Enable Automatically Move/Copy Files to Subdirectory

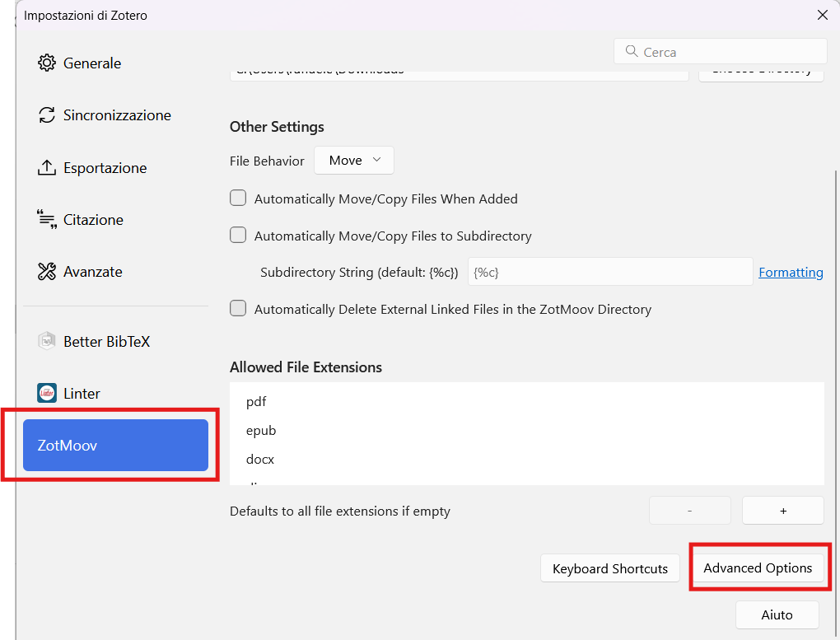[238, 235]
